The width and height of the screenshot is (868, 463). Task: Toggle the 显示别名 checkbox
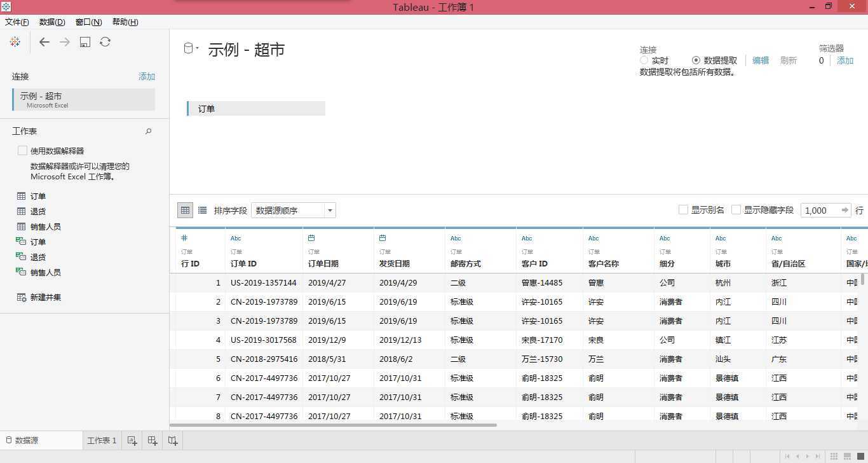coord(683,209)
